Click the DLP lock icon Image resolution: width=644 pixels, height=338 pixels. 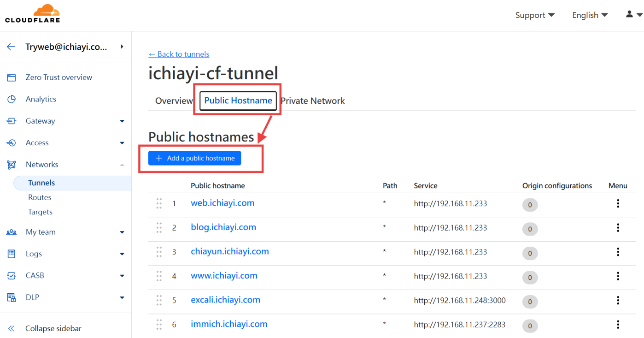point(12,297)
